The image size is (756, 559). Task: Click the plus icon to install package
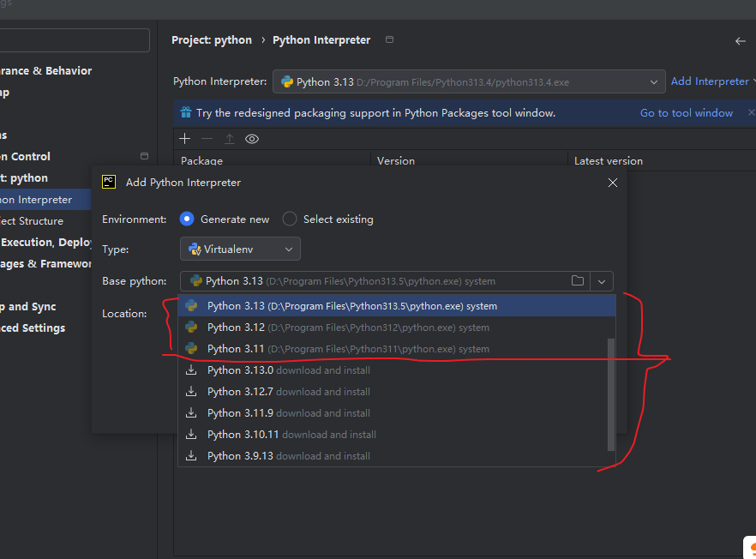(x=184, y=139)
